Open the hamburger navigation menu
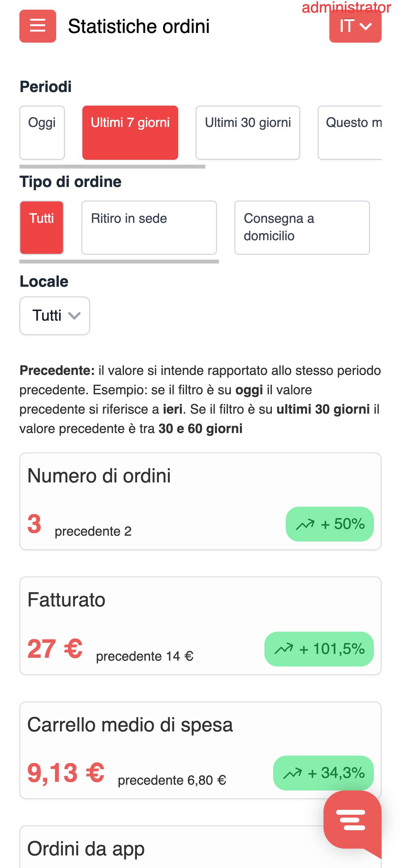Viewport: 401px width, 868px height. pos(38,26)
